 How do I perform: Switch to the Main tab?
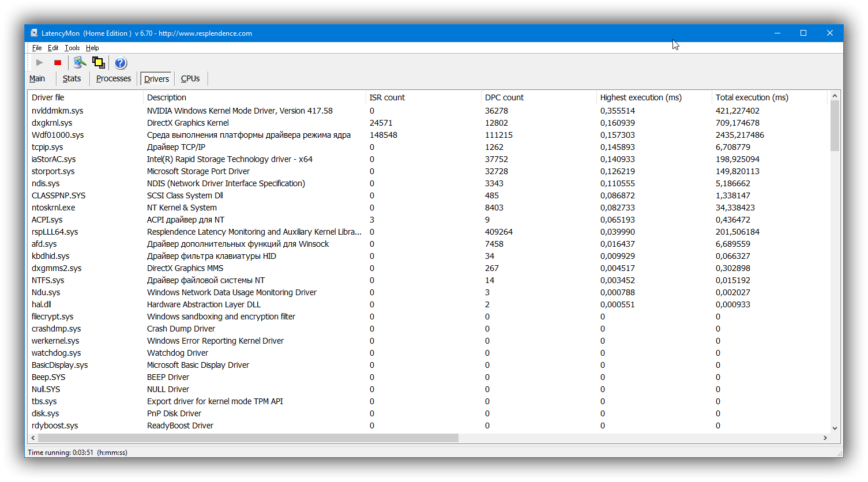[x=37, y=78]
